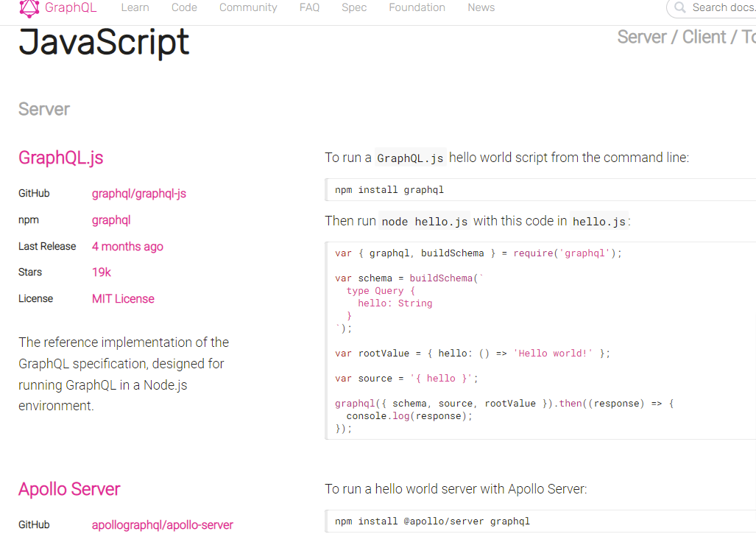This screenshot has height=534, width=756.
Task: Open the News page from navbar
Action: (x=481, y=7)
